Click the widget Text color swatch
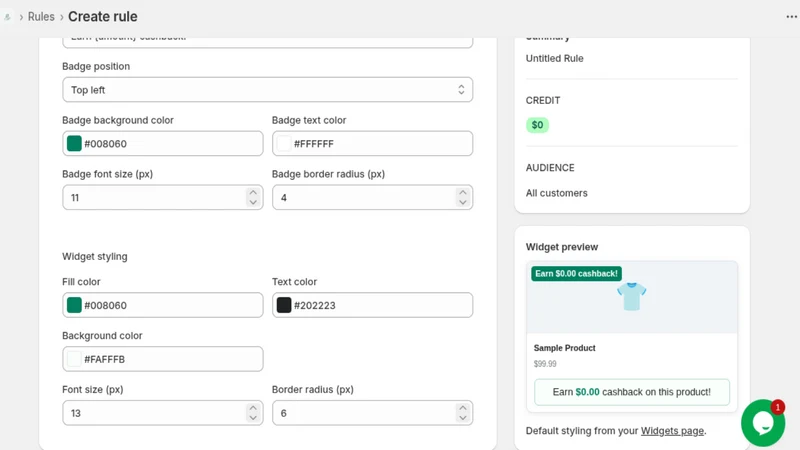The height and width of the screenshot is (450, 800). click(284, 305)
